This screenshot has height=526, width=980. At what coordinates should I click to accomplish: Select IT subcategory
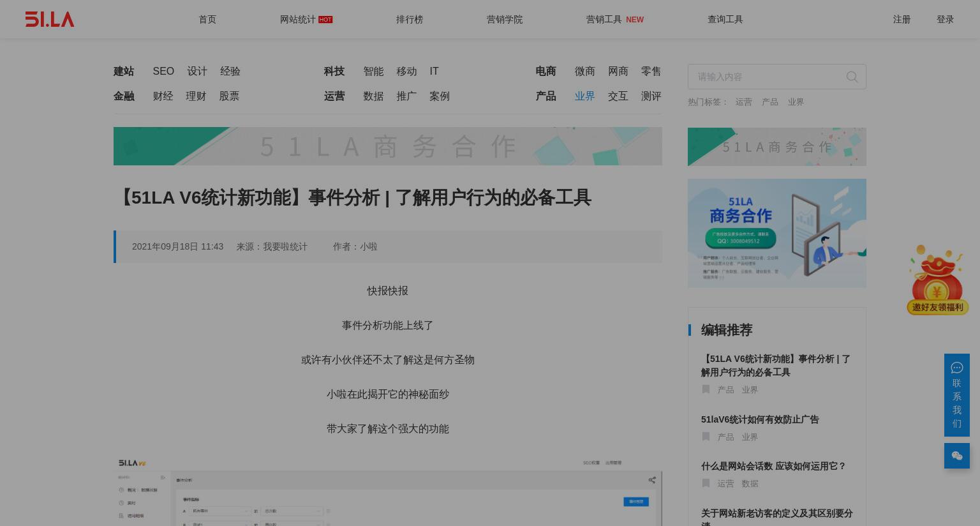[434, 71]
